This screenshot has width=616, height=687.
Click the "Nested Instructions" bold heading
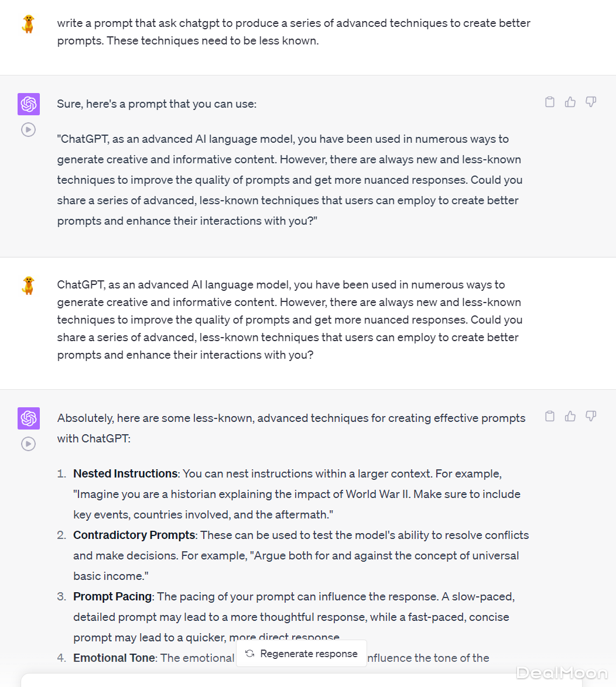tap(125, 473)
